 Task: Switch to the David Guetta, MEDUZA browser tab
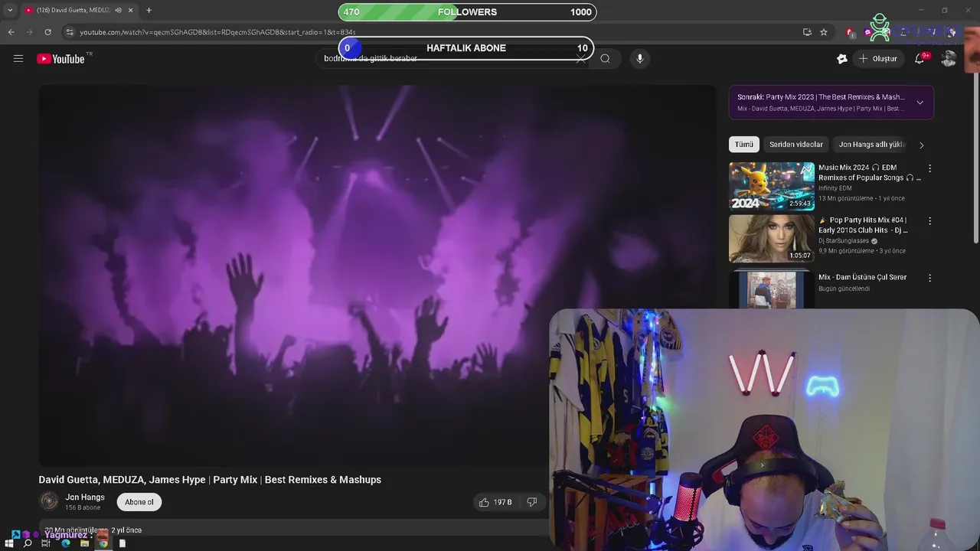click(x=73, y=10)
